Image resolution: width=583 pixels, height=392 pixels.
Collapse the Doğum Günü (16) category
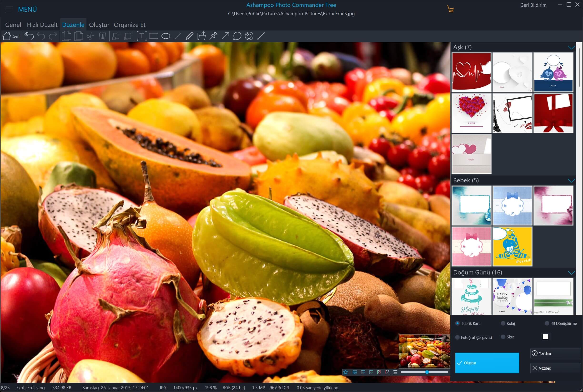point(571,272)
